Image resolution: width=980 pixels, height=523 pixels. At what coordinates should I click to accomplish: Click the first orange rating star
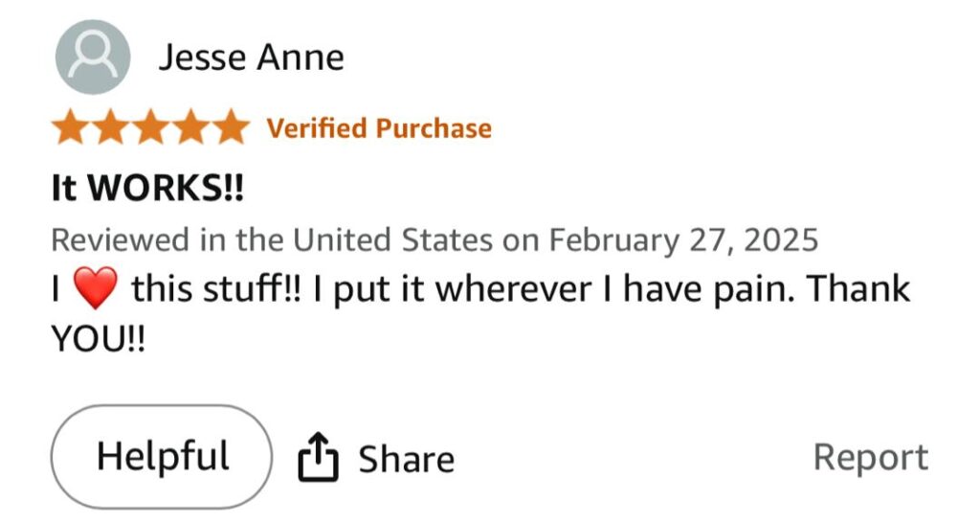coord(71,127)
